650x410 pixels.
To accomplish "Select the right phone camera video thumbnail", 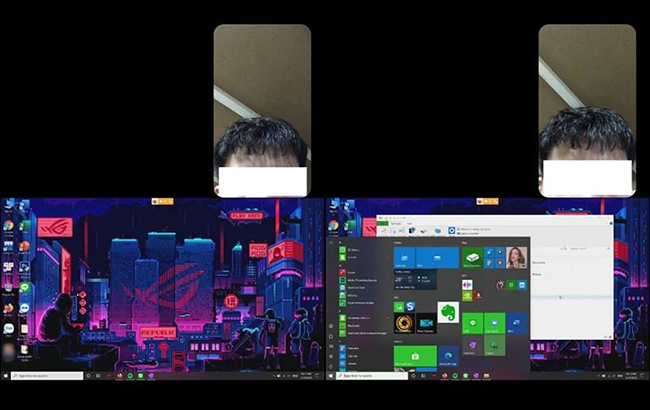I will [587, 110].
